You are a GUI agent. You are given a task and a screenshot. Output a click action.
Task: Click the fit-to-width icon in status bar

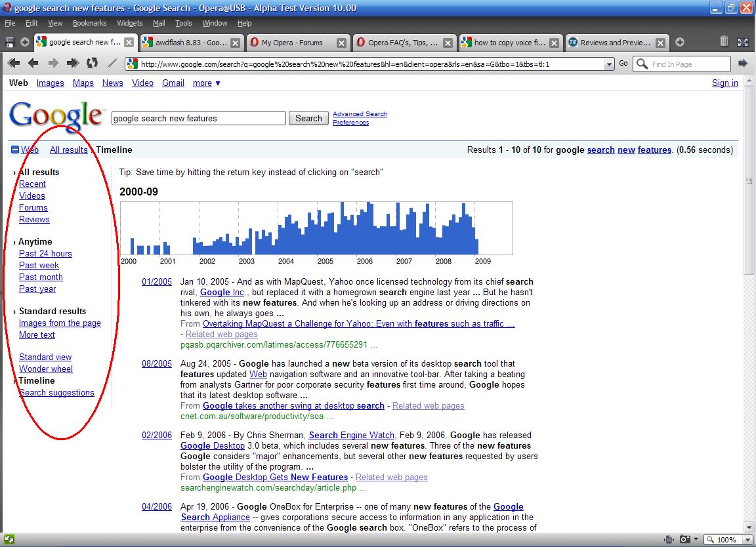click(668, 539)
